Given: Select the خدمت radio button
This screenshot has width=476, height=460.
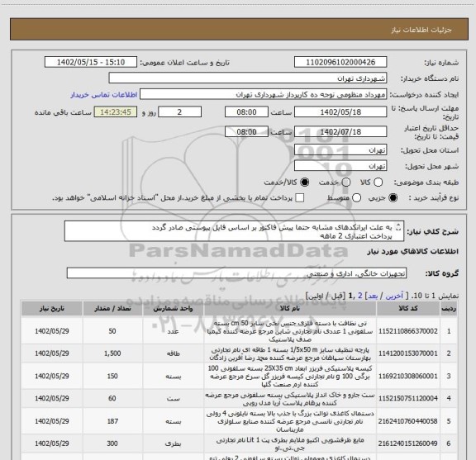Looking at the screenshot, I should (346, 183).
